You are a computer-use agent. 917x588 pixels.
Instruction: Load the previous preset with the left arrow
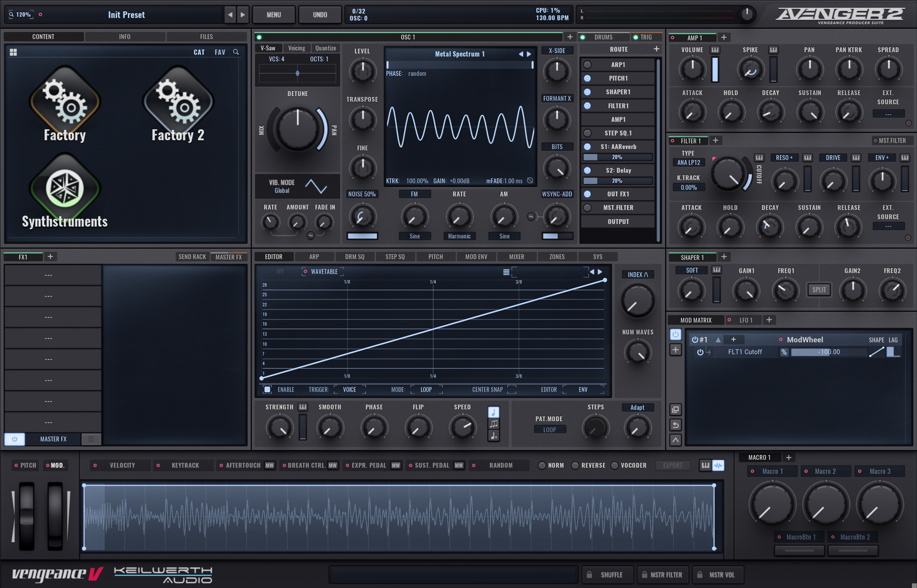click(230, 15)
